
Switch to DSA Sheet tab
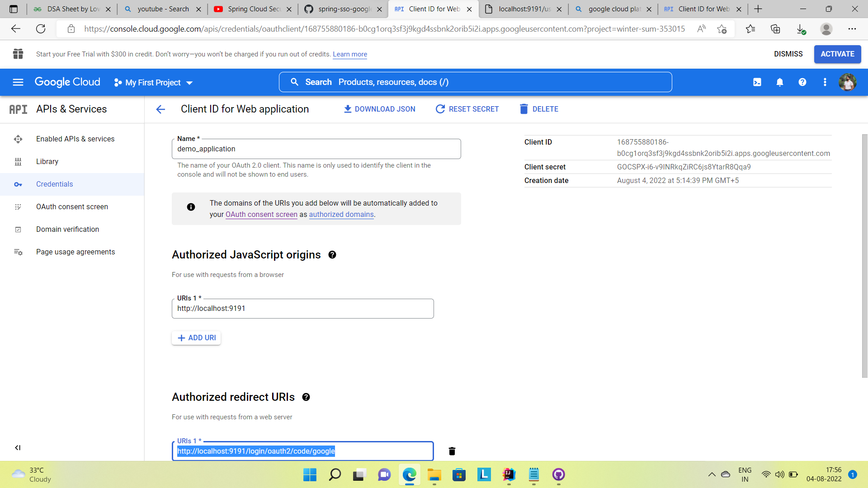point(72,9)
